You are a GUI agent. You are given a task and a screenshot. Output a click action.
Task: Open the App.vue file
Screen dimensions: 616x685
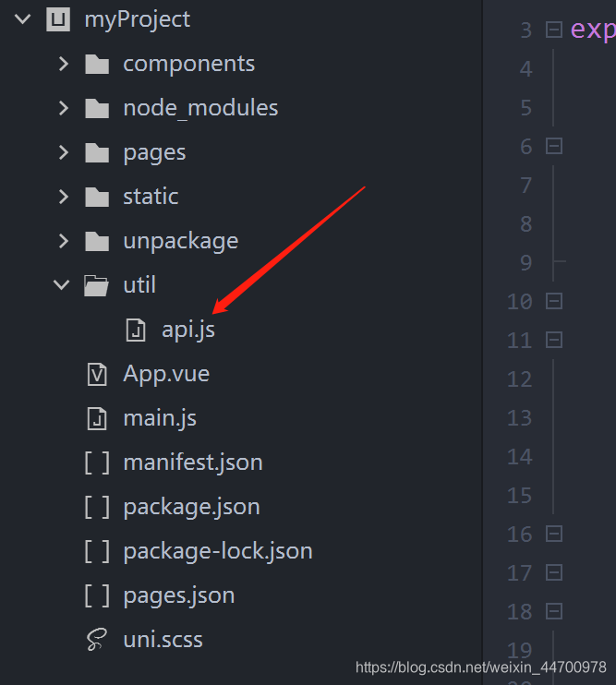[x=166, y=375]
